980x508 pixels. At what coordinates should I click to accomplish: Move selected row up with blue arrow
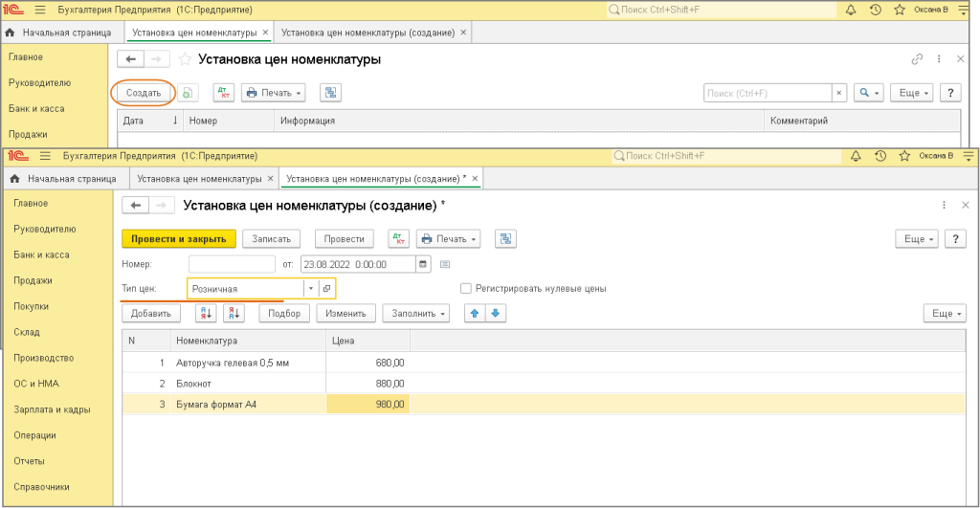[x=475, y=313]
